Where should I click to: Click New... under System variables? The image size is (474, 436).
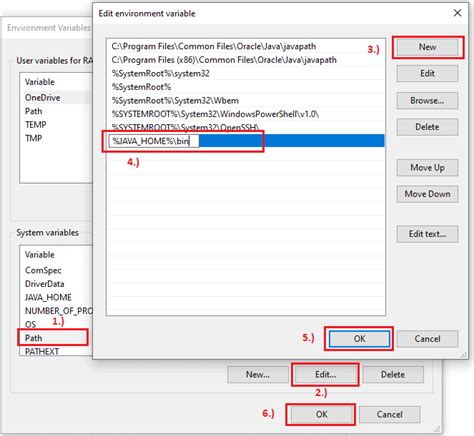(x=258, y=375)
